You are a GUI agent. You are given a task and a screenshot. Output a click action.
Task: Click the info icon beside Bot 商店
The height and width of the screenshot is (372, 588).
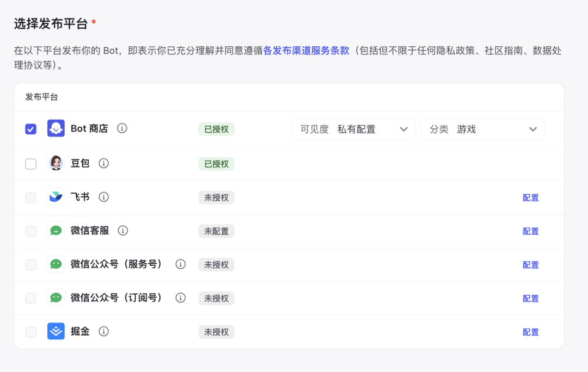122,128
